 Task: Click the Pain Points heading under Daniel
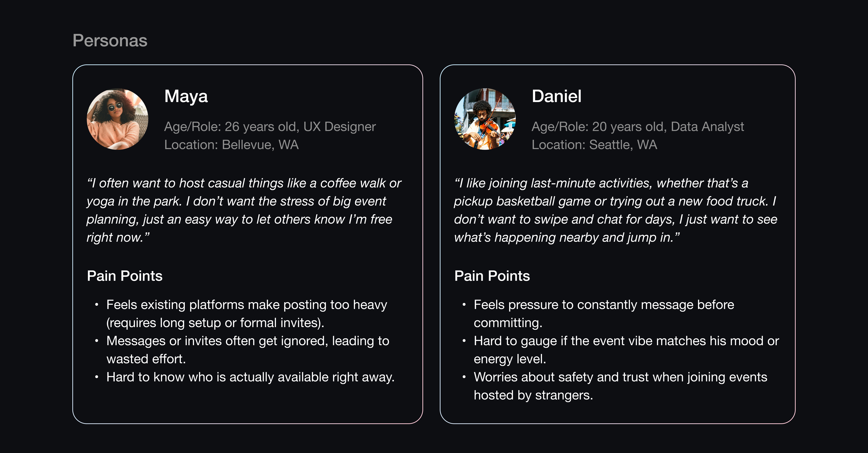pos(492,276)
